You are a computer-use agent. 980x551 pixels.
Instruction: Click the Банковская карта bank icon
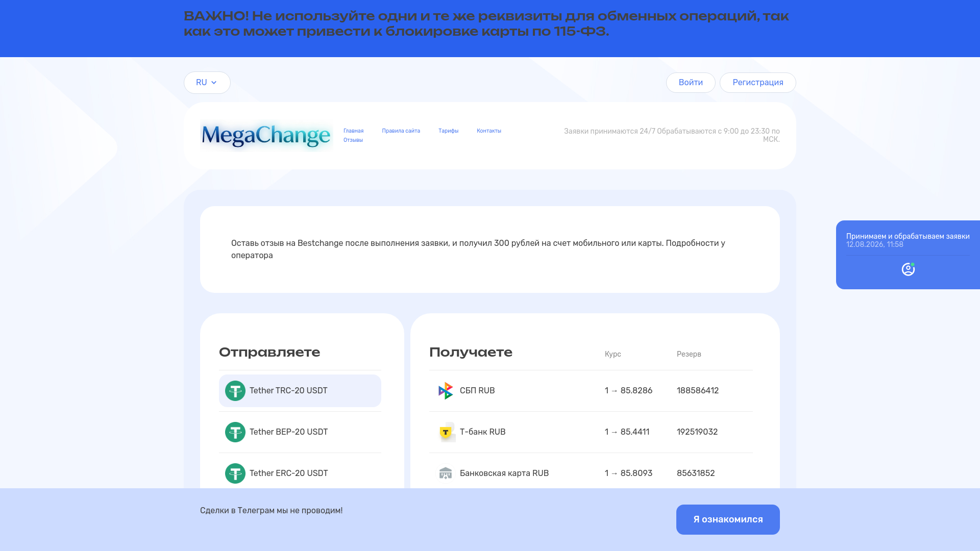point(446,473)
